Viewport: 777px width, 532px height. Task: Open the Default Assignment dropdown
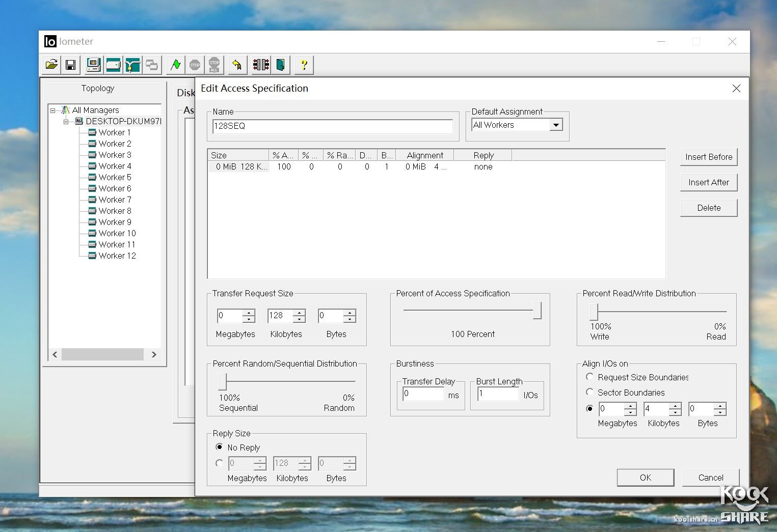pos(556,125)
